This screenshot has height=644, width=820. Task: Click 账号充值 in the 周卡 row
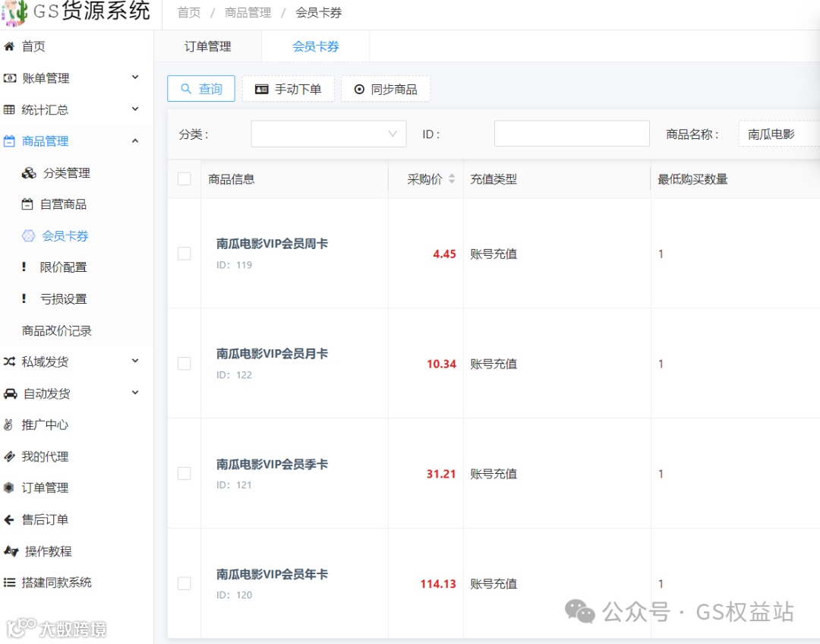click(x=494, y=254)
